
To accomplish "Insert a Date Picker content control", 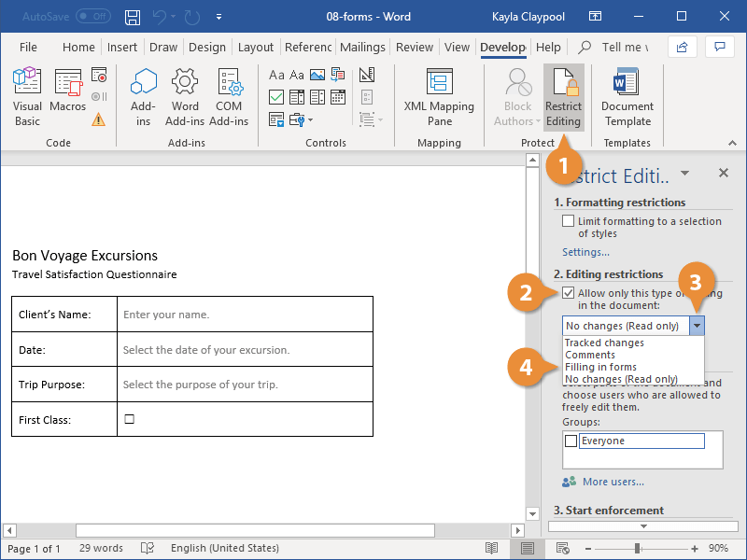I will coord(338,97).
